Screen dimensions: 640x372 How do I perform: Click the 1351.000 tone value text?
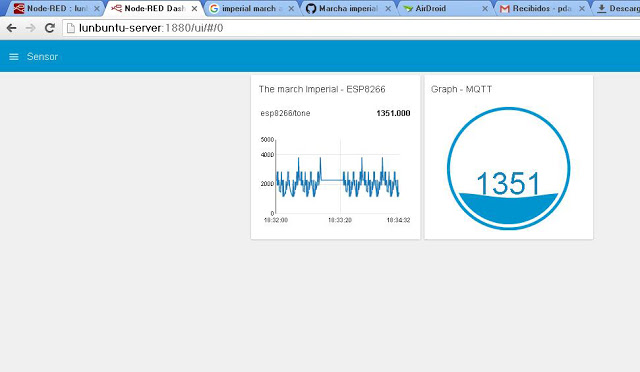click(393, 113)
